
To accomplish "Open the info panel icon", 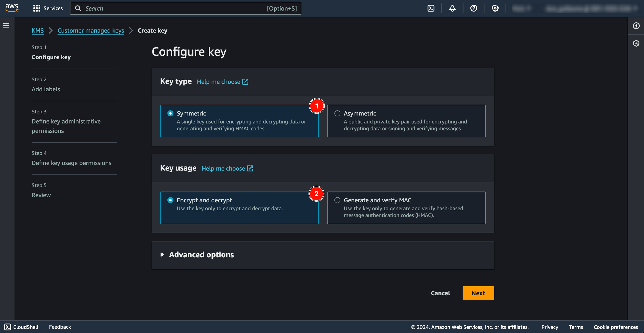I will [x=636, y=26].
